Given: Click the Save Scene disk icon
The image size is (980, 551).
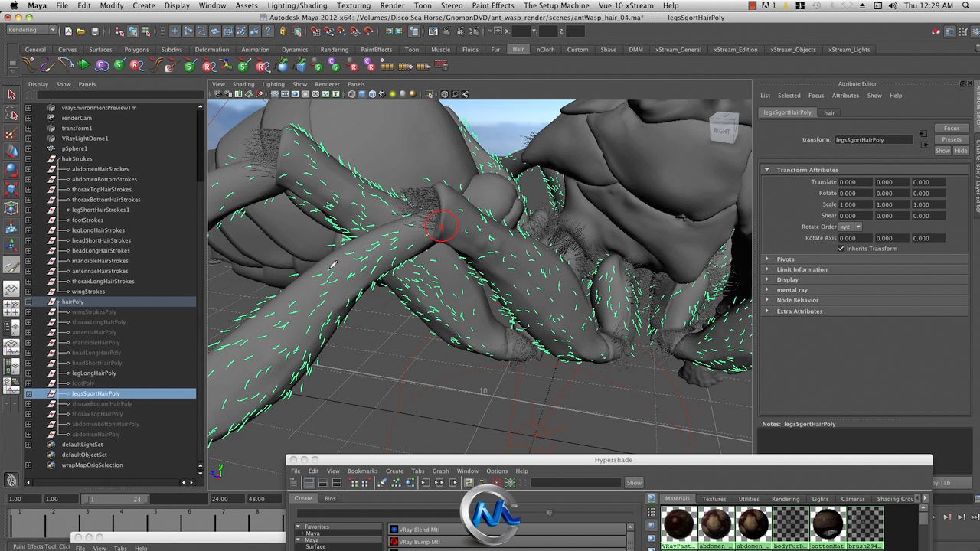Looking at the screenshot, I should click(x=95, y=31).
